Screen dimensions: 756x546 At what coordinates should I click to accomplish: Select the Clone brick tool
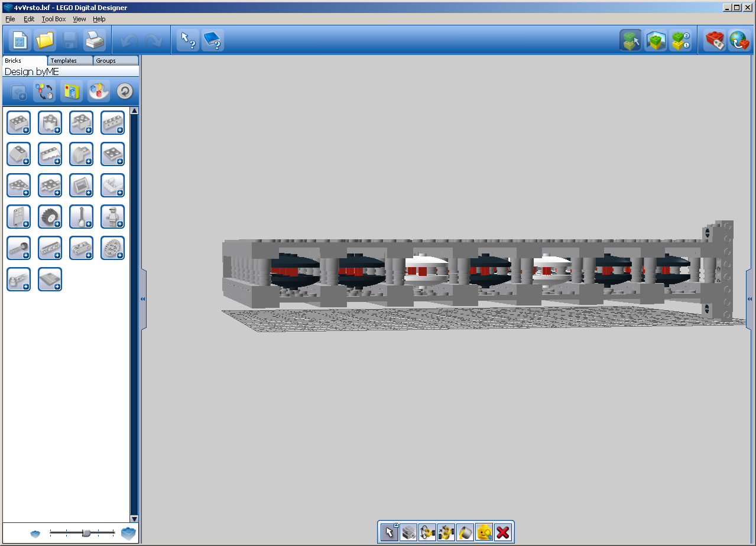pos(408,532)
